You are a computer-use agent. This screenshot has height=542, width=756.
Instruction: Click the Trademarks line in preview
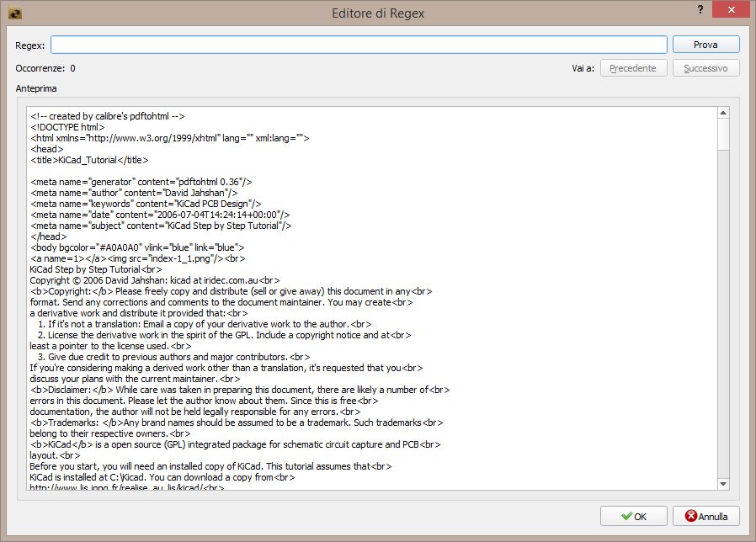pyautogui.click(x=236, y=422)
